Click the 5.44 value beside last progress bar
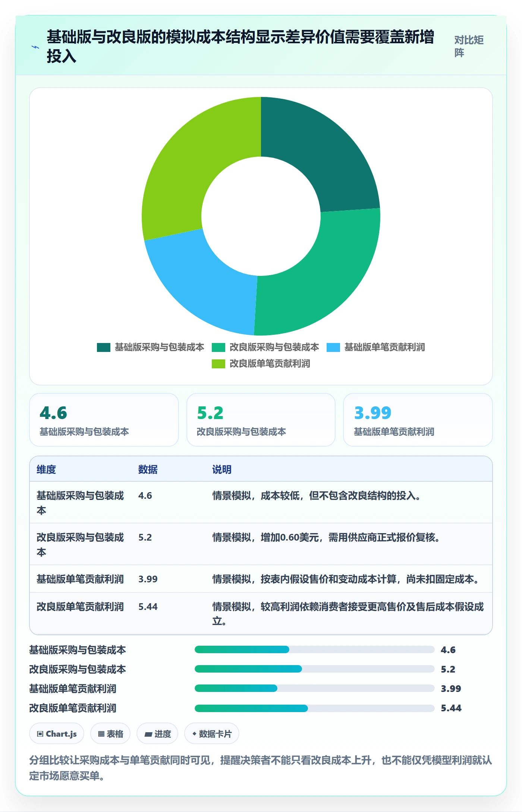Image resolution: width=522 pixels, height=812 pixels. 451,708
